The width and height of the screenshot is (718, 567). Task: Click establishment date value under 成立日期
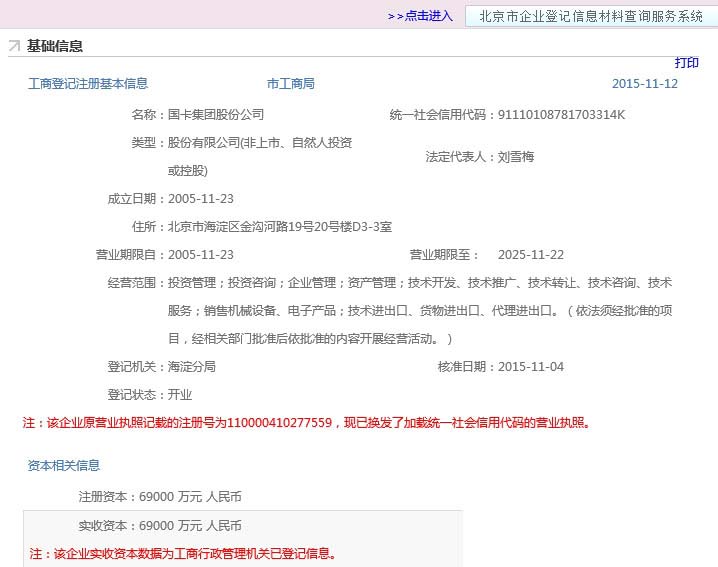[x=201, y=199]
